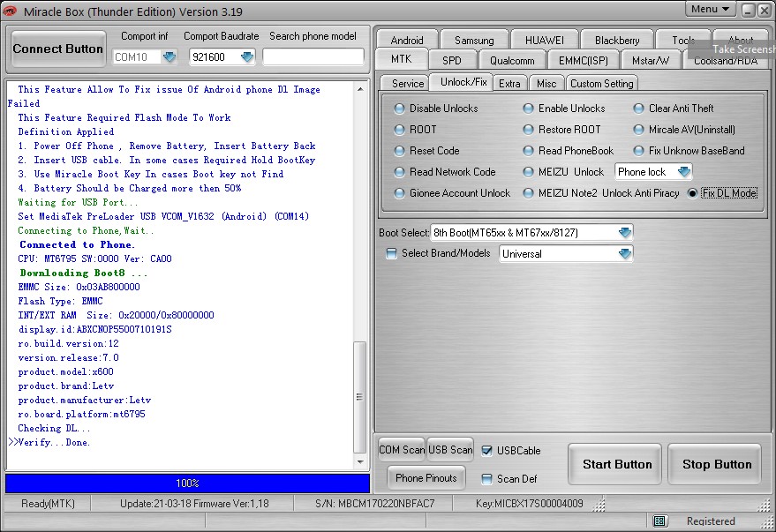Click the COM Scan button
The width and height of the screenshot is (776, 532).
(402, 450)
